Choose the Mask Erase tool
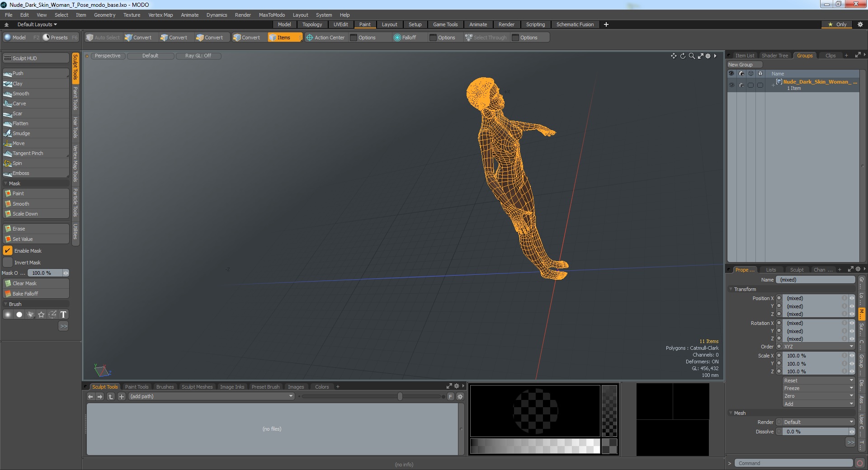The height and width of the screenshot is (470, 868). pyautogui.click(x=36, y=229)
